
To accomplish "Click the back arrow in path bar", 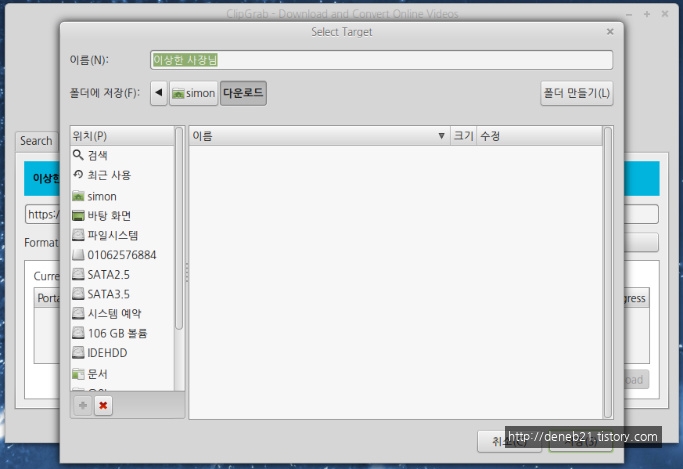I will [158, 94].
